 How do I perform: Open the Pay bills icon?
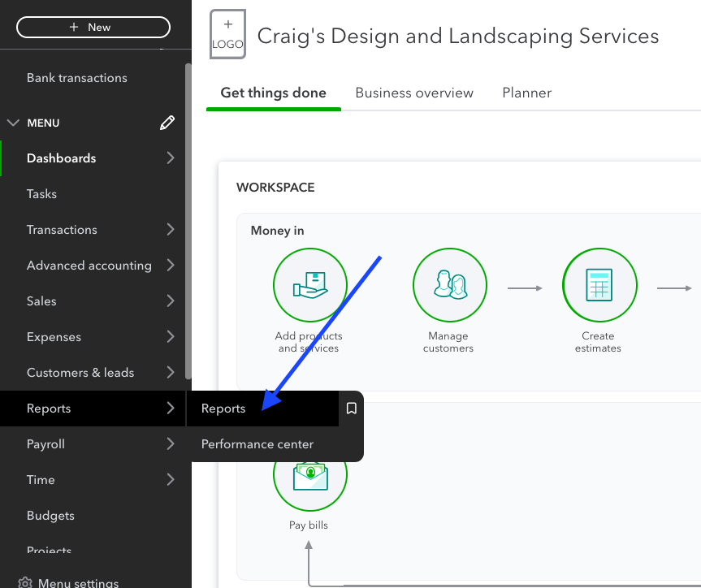tap(309, 477)
